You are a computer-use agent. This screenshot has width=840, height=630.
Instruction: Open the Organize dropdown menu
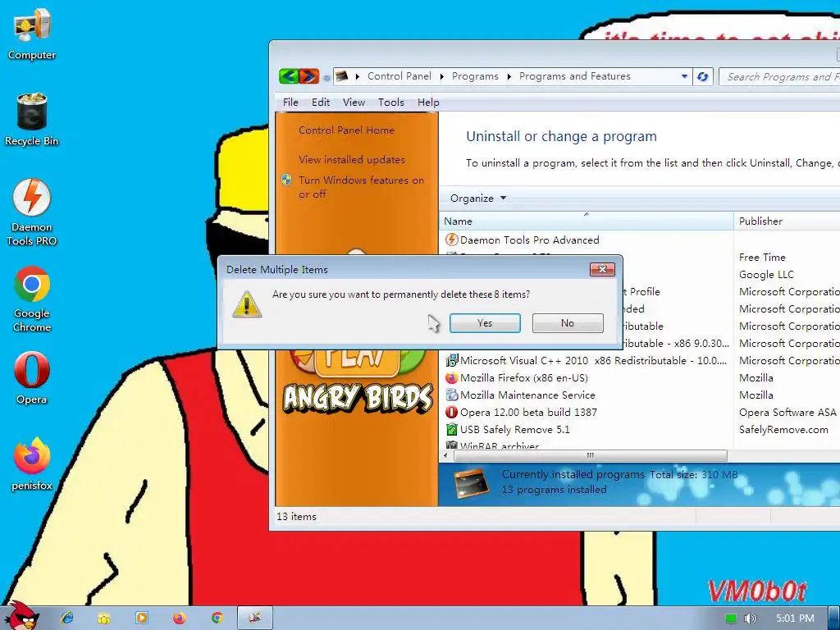pyautogui.click(x=478, y=199)
